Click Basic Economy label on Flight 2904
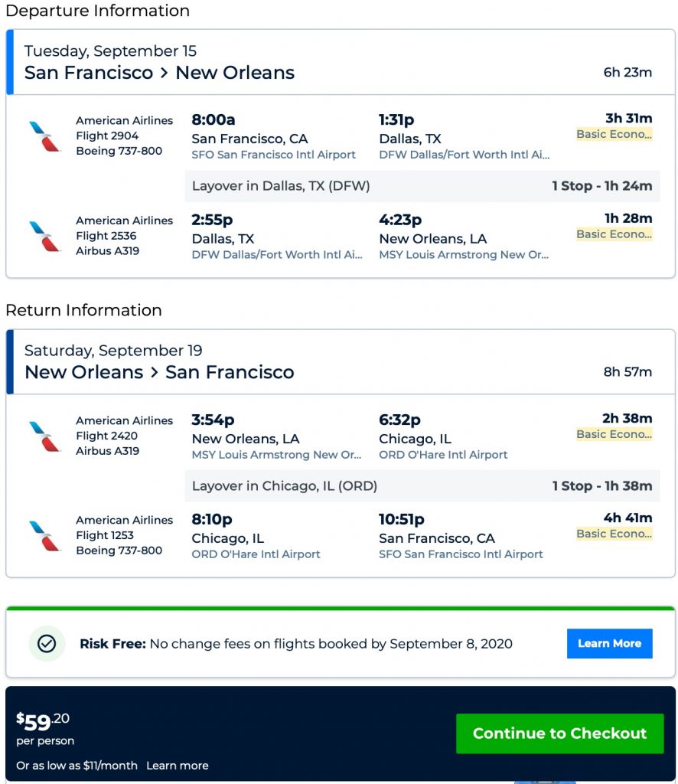The width and height of the screenshot is (678, 784). tap(614, 135)
